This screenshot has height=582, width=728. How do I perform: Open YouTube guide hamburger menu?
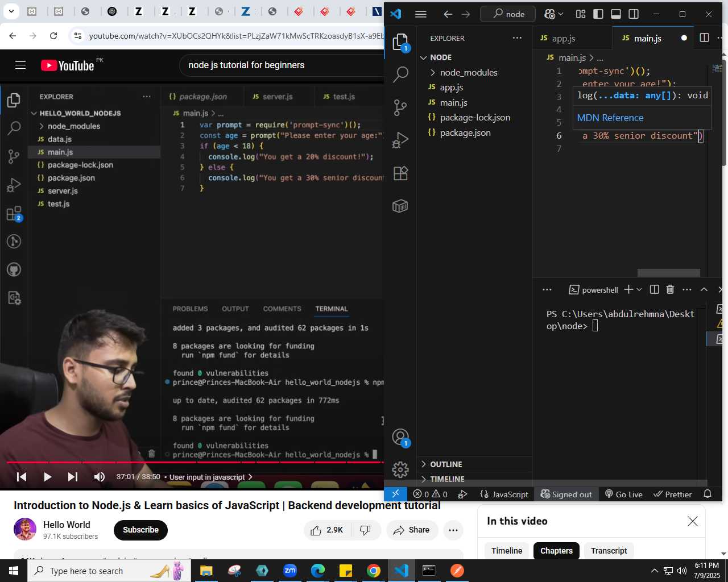[20, 65]
